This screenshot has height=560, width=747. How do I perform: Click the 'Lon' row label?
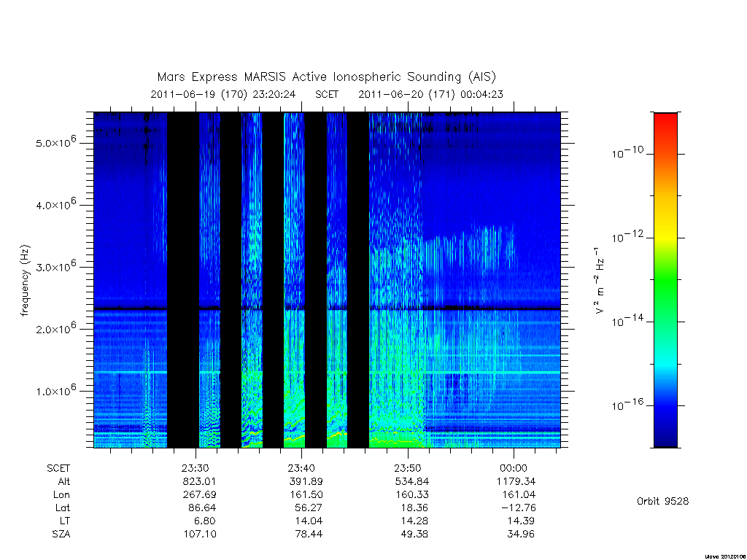(61, 495)
